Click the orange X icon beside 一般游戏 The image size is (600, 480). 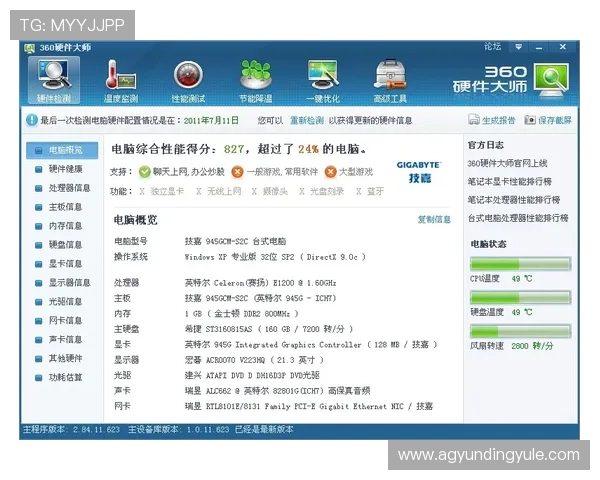(237, 172)
